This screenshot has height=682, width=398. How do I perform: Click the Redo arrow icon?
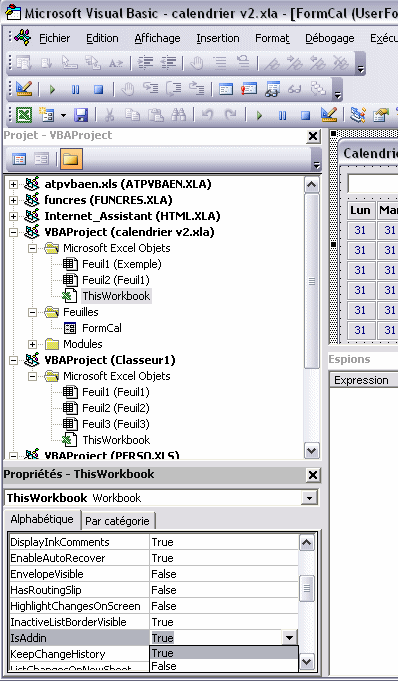tap(230, 115)
